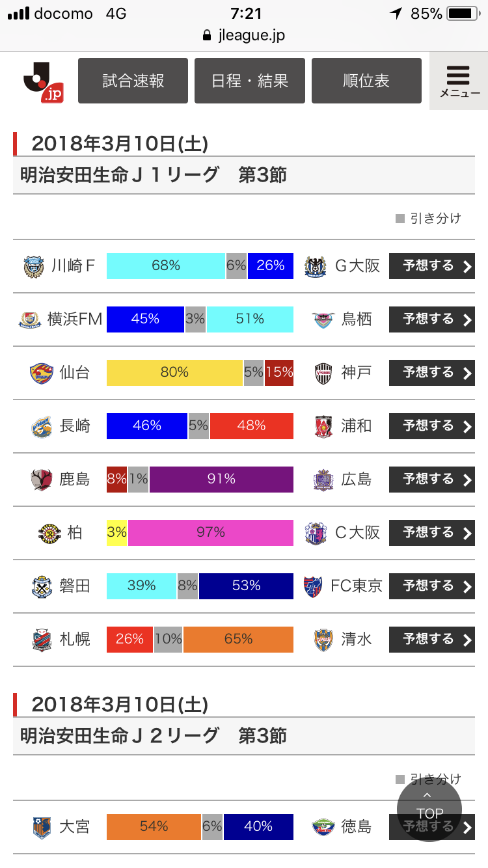Tap the 97% pink prediction bar for C大阪

click(x=211, y=533)
